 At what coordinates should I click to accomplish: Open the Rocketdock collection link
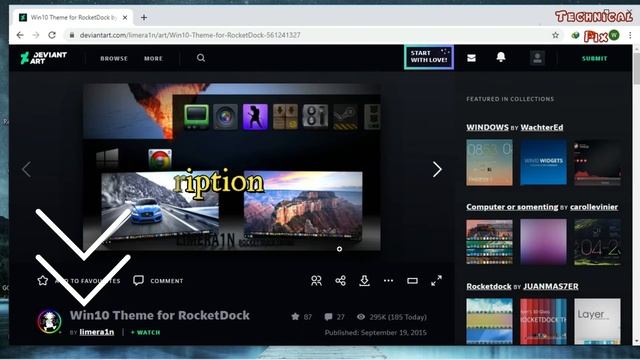(489, 286)
